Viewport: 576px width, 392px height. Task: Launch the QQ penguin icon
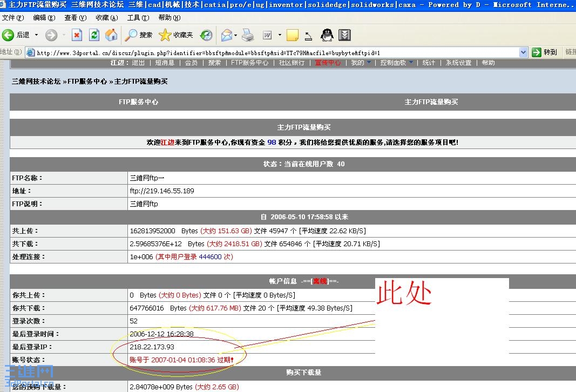click(327, 35)
